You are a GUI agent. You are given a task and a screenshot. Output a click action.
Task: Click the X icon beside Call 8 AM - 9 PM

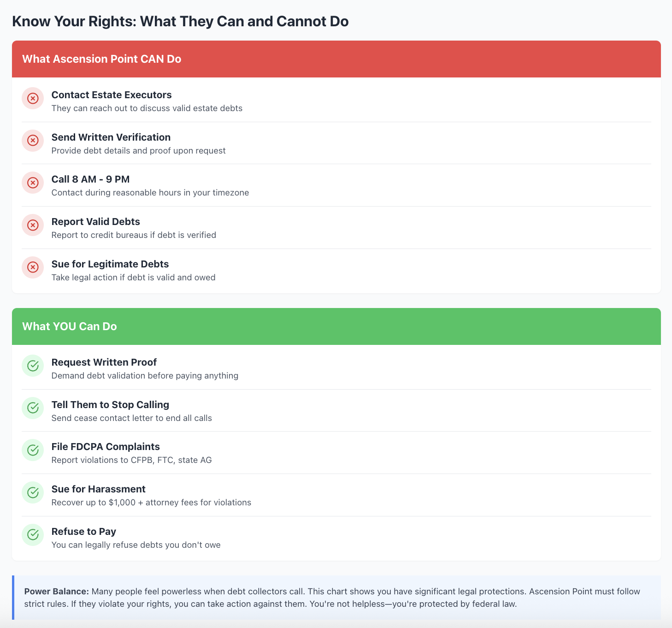[x=33, y=183]
